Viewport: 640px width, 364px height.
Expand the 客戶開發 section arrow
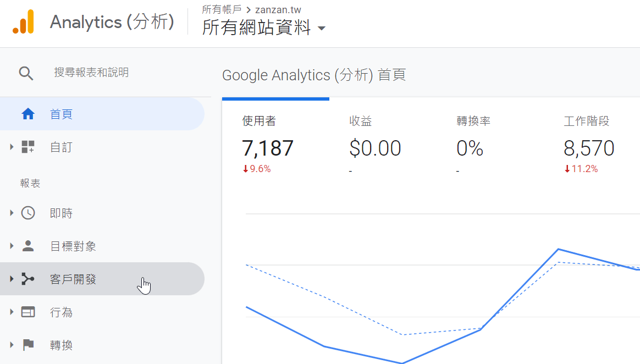(12, 279)
